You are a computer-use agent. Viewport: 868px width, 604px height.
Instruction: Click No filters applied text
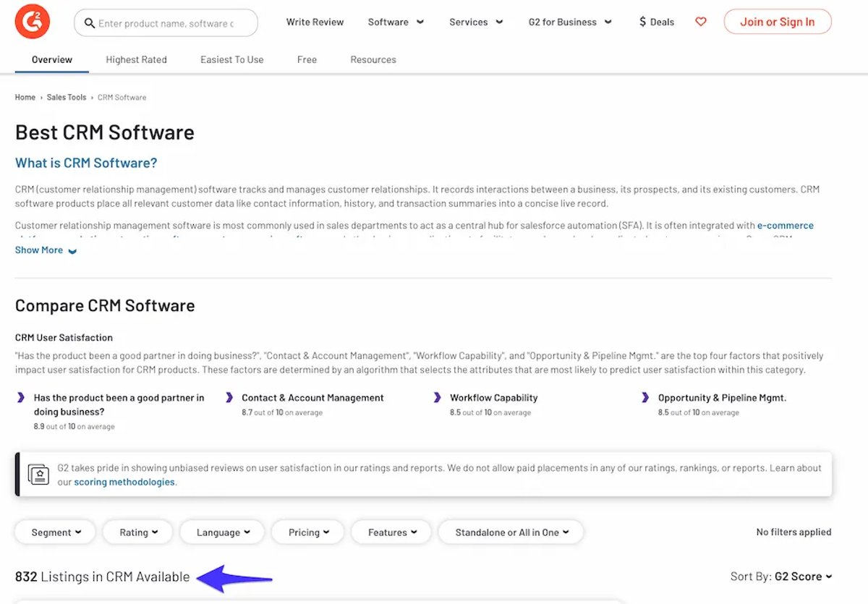click(793, 532)
